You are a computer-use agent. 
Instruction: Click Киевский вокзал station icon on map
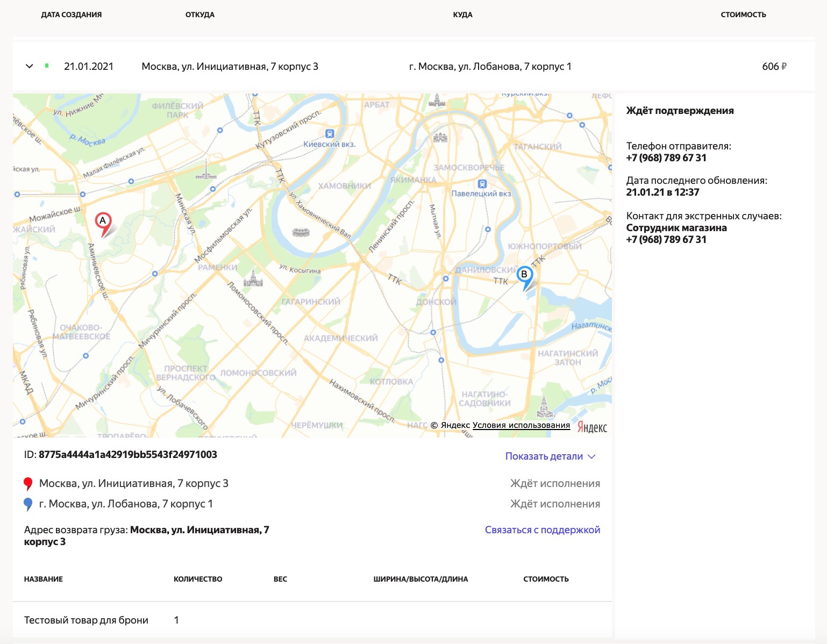(x=330, y=134)
